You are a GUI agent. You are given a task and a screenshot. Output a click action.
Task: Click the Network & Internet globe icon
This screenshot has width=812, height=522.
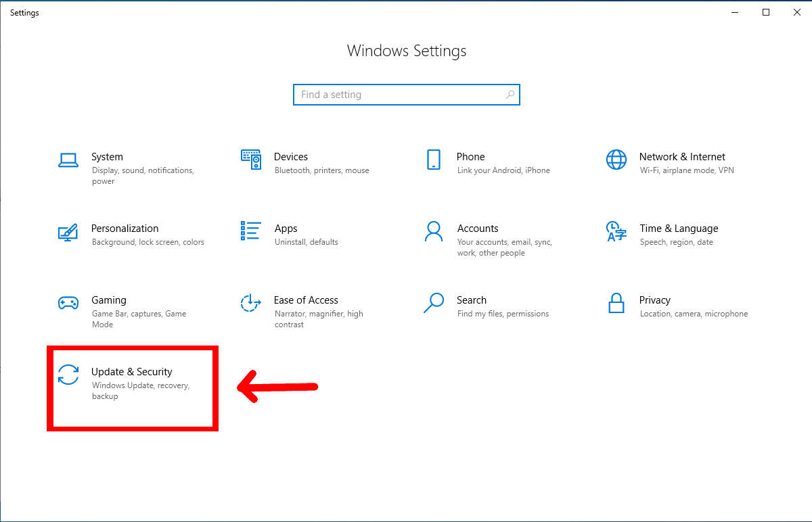tap(616, 160)
